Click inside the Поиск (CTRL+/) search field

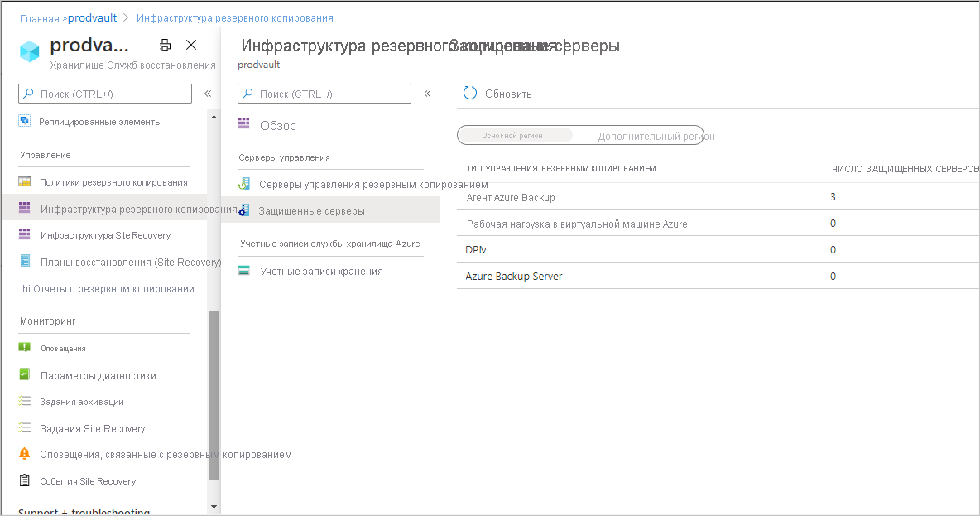[104, 94]
